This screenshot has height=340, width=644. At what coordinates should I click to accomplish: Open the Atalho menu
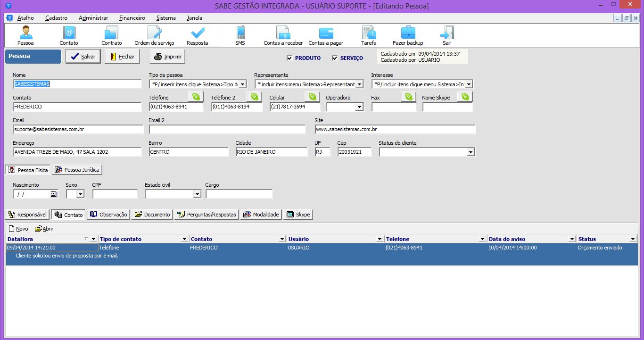[25, 18]
